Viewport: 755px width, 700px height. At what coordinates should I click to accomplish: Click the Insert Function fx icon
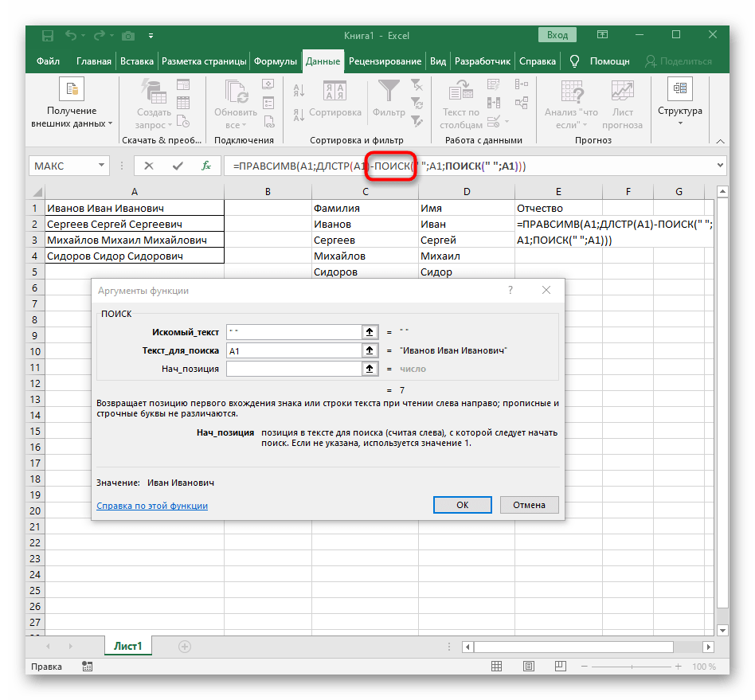pos(205,166)
